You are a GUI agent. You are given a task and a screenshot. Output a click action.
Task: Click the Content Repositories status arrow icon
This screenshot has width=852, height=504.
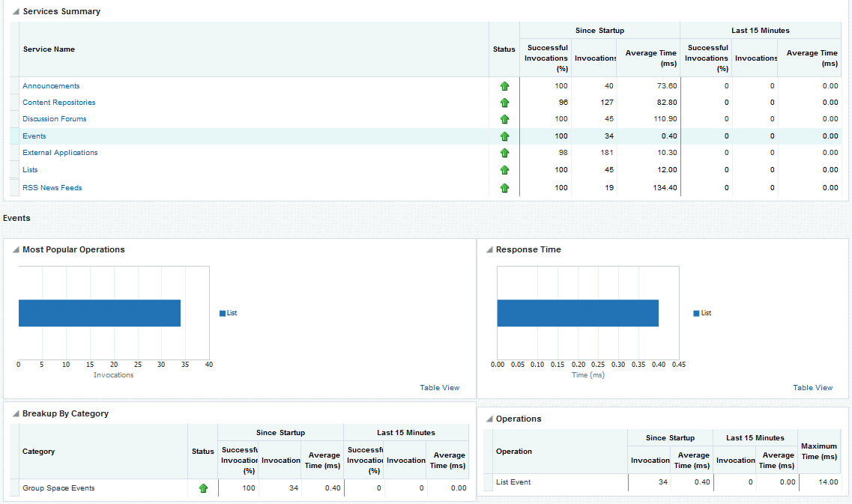click(x=504, y=103)
